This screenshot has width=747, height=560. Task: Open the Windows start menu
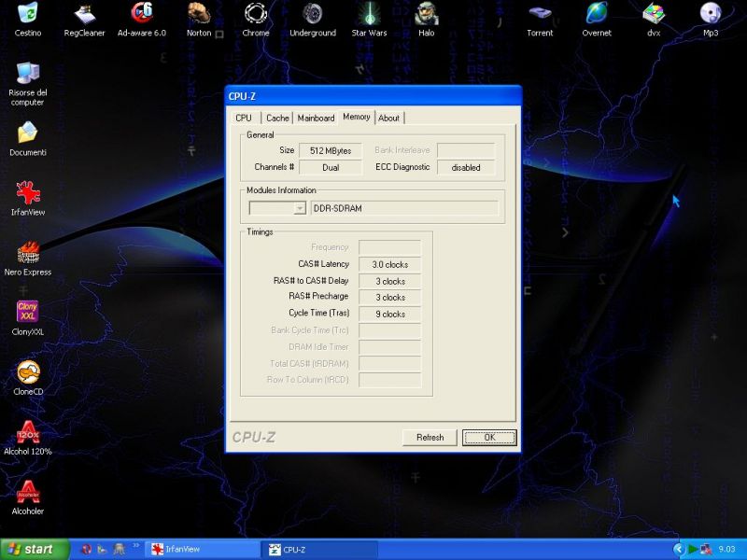[x=35, y=549]
